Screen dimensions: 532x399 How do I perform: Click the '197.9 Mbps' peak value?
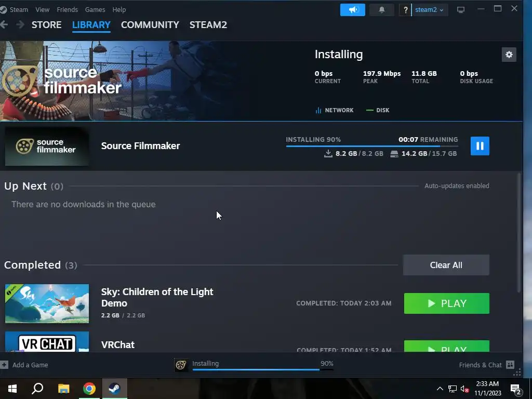coord(382,74)
